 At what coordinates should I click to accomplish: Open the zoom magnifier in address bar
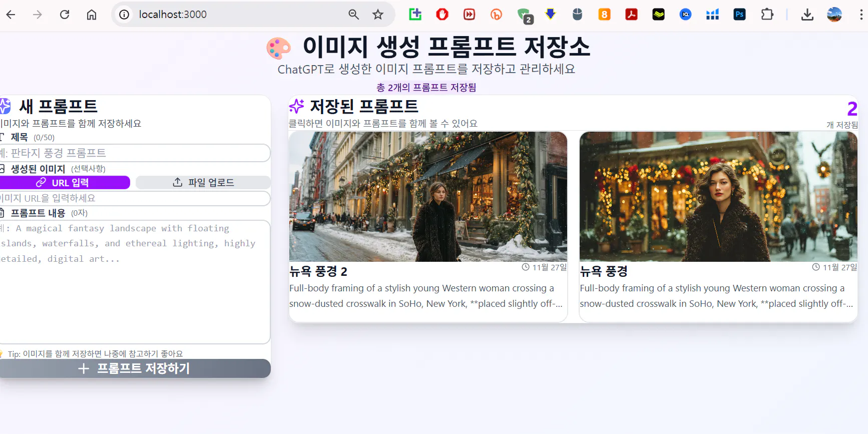click(354, 15)
